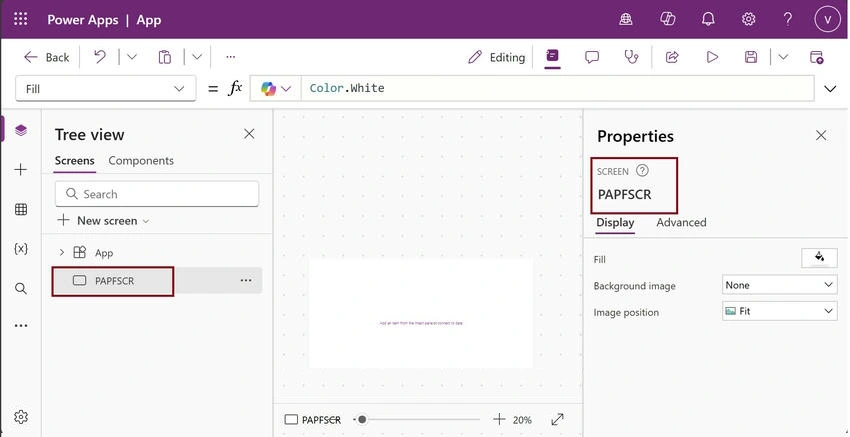850x437 pixels.
Task: Open the App checker stethoscope icon
Action: 632,57
